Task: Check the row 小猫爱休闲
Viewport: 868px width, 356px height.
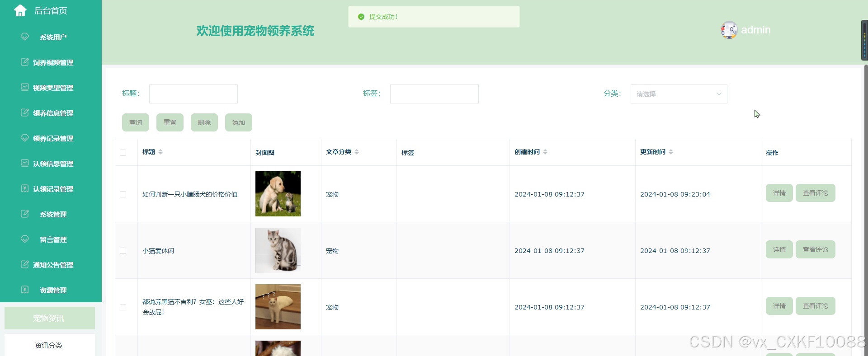Action: 123,251
